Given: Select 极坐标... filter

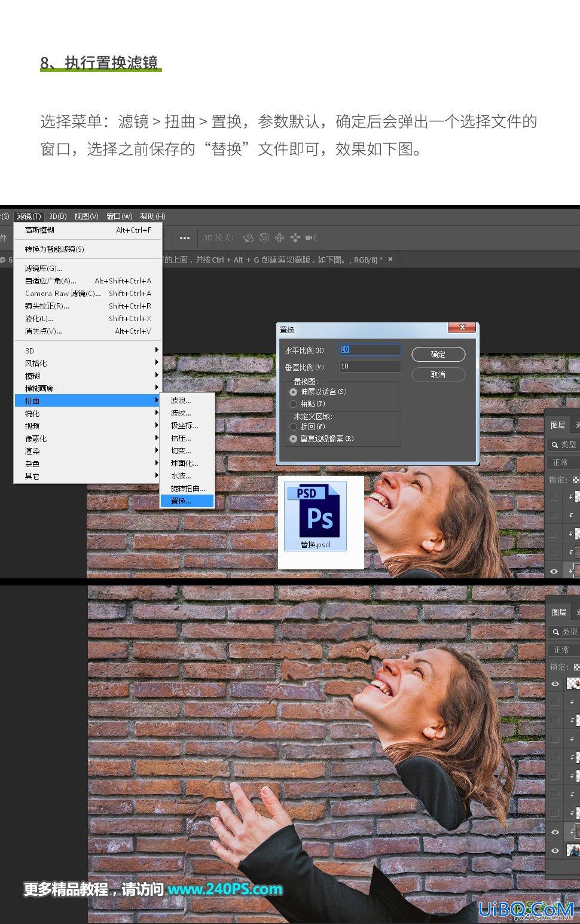Looking at the screenshot, I should (187, 425).
